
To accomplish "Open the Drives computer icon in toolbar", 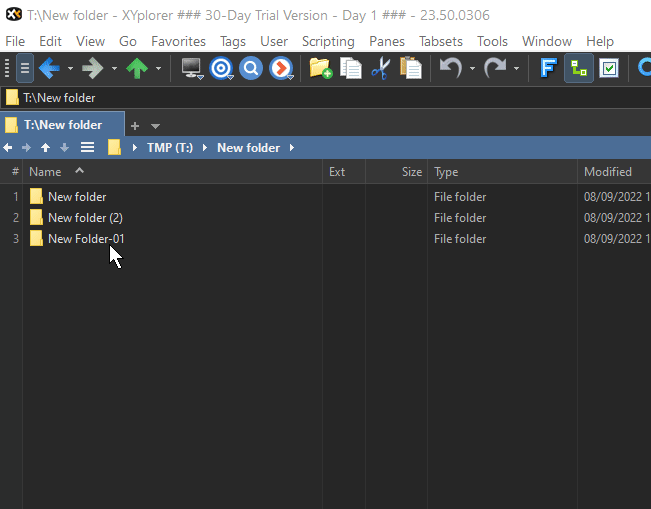I will (x=190, y=68).
